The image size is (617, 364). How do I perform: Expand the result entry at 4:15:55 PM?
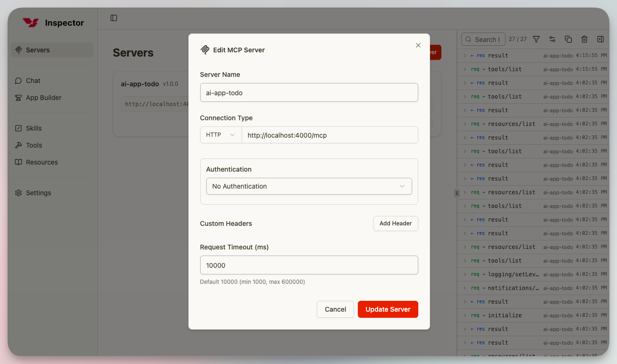(x=534, y=56)
